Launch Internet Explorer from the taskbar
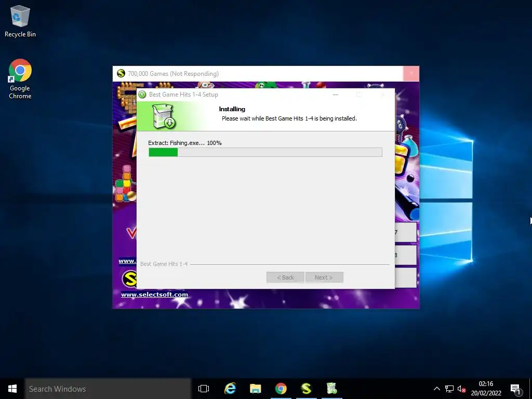532x399 pixels. (x=230, y=389)
